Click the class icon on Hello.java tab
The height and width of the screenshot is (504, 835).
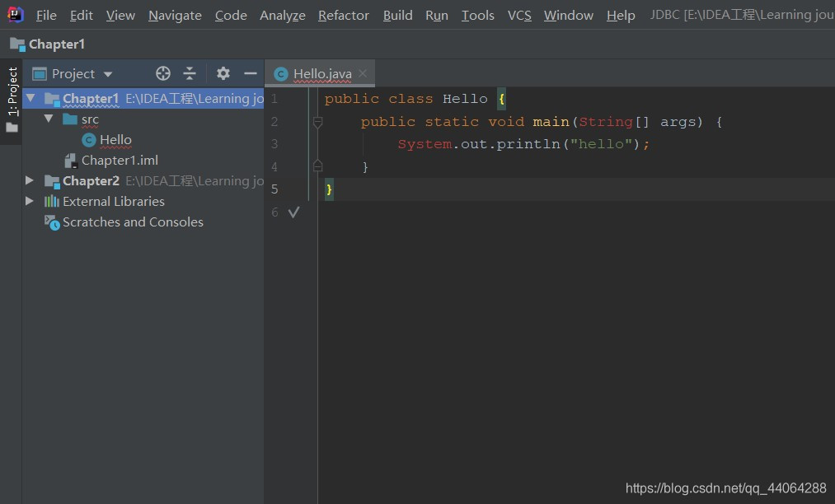click(x=280, y=74)
